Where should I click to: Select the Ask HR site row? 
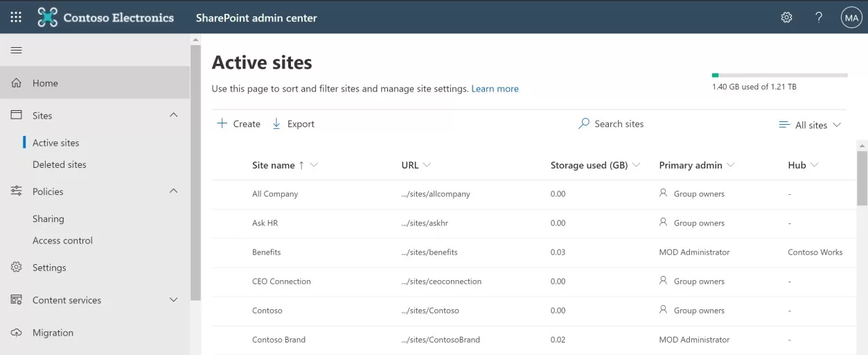click(533, 223)
